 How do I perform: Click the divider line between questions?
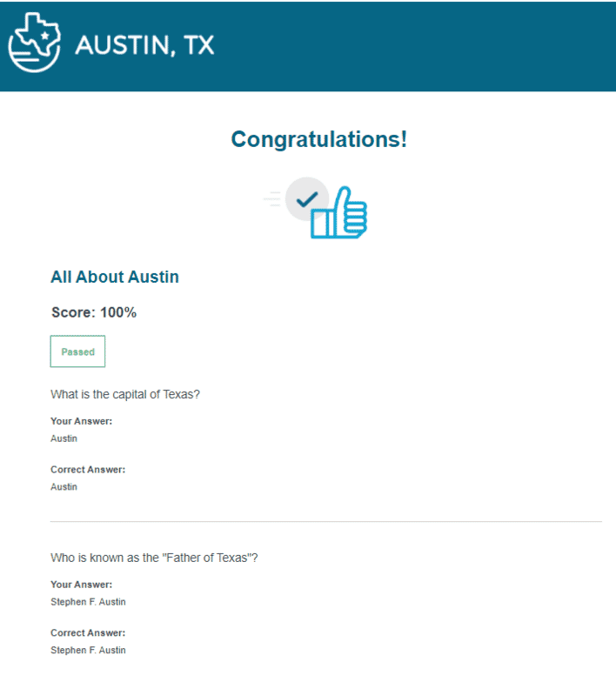(326, 522)
